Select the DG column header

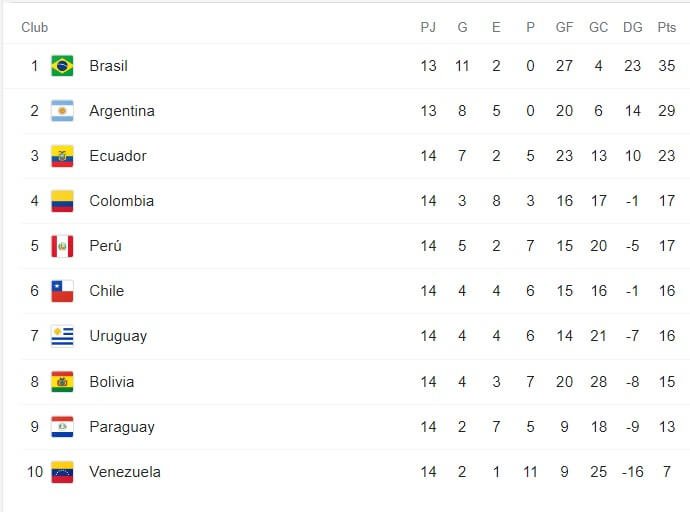(x=632, y=27)
